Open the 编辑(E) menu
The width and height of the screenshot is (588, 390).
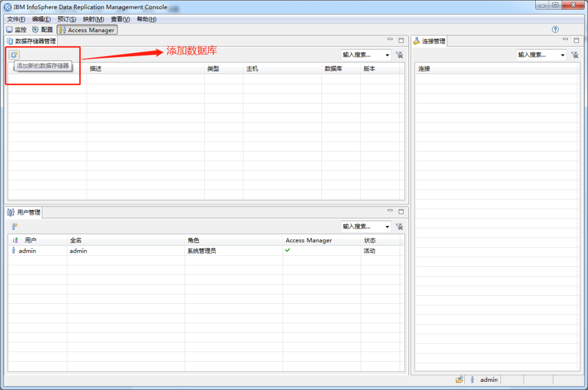click(41, 19)
